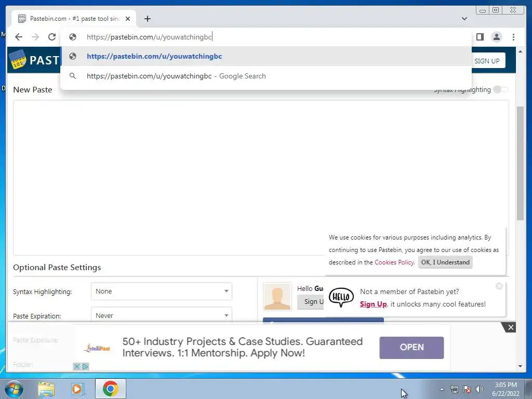This screenshot has width=532, height=399.
Task: Click the globe icon in the address bar
Action: pos(73,37)
